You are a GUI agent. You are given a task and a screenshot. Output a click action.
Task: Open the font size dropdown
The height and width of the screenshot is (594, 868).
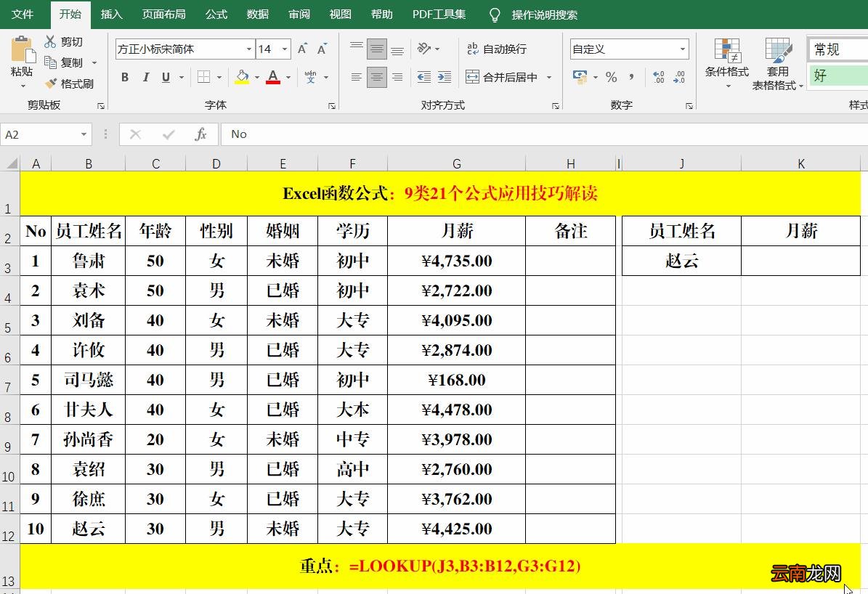(285, 49)
